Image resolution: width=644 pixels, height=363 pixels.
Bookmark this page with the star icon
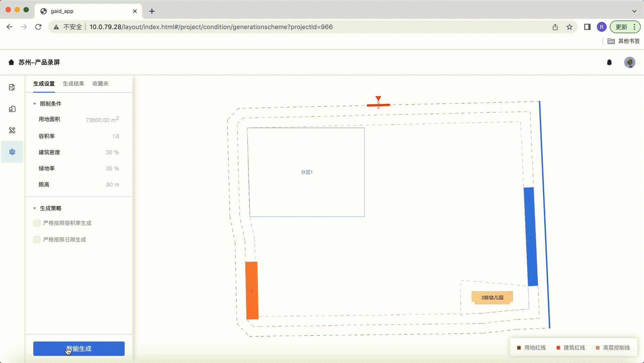pos(569,27)
